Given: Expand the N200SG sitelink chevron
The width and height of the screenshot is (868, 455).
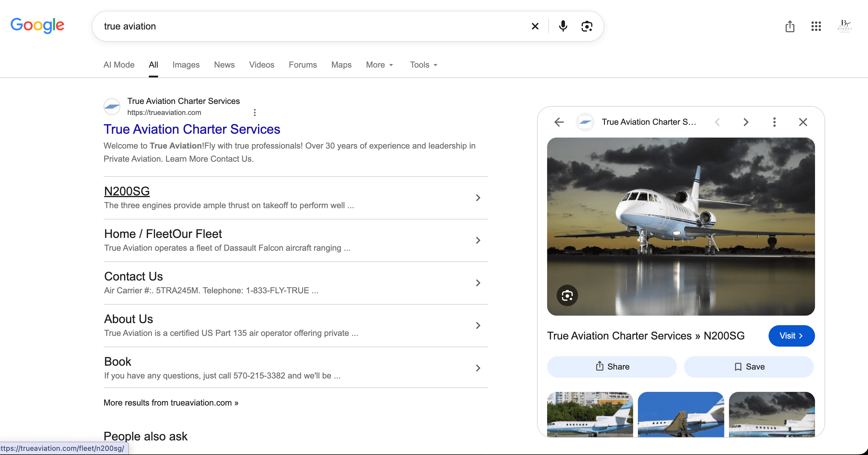Looking at the screenshot, I should [478, 198].
